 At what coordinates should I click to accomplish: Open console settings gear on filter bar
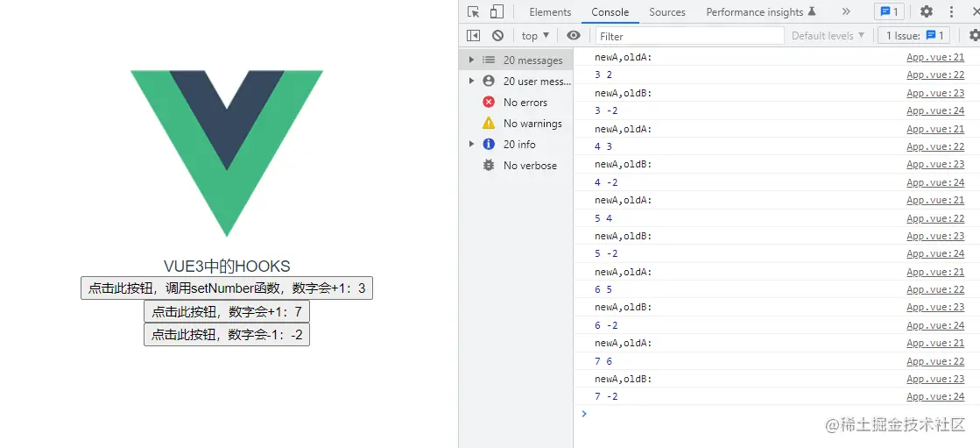(974, 36)
